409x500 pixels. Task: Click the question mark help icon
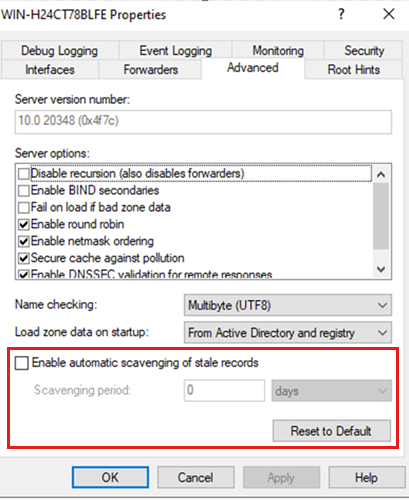[x=341, y=14]
